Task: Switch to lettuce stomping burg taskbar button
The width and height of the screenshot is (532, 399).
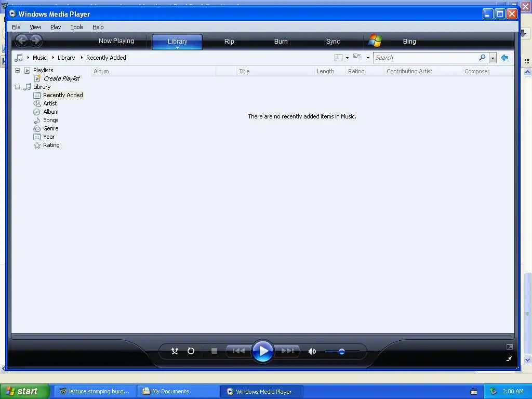Action: (x=95, y=391)
